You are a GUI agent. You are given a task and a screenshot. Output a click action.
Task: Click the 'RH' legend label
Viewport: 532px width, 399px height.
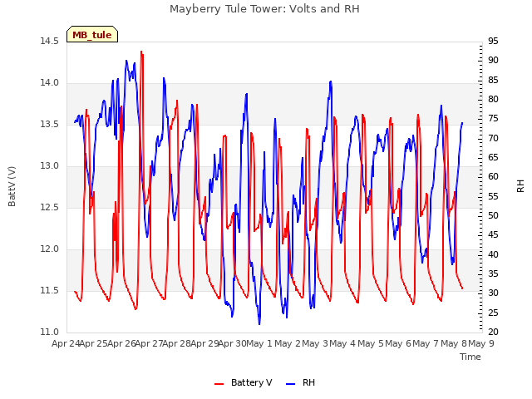(x=308, y=382)
